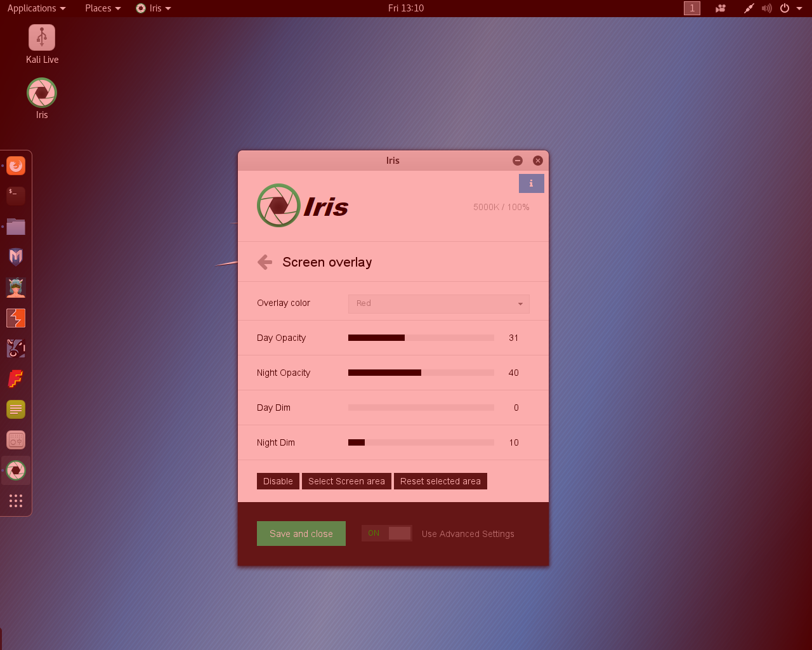Adjust the Day Opacity slider

click(x=421, y=338)
